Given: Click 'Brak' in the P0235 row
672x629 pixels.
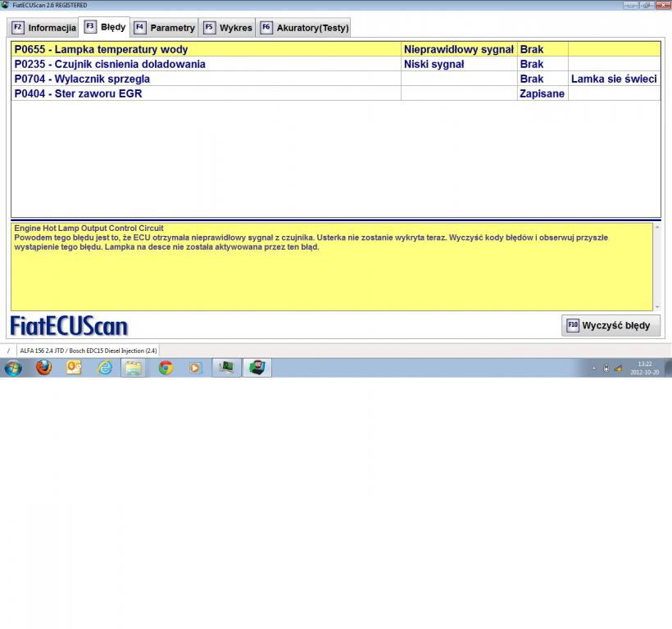Looking at the screenshot, I should 543,64.
